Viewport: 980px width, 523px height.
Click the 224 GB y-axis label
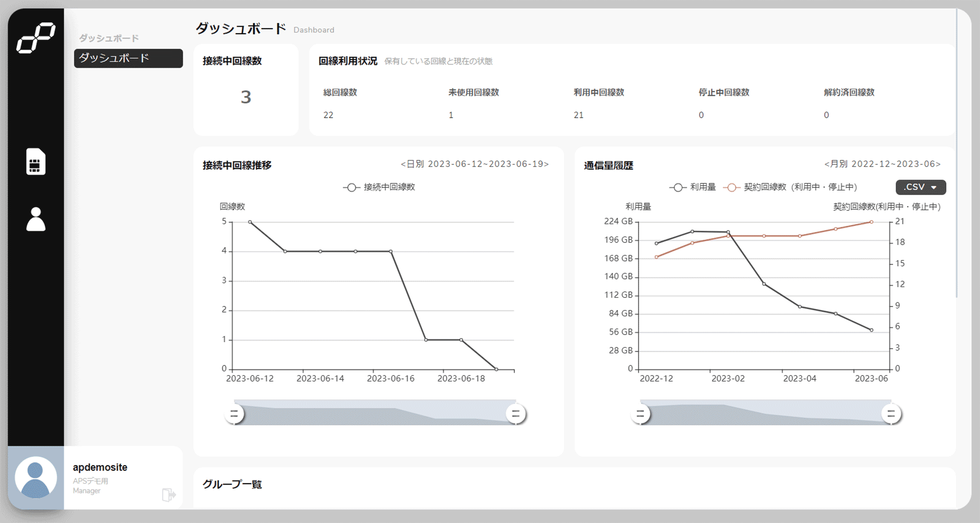[618, 221]
